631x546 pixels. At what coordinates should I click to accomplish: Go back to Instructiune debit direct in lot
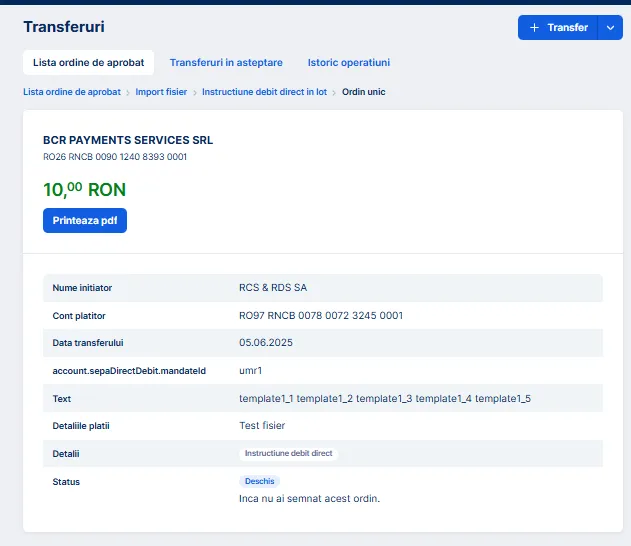click(x=266, y=92)
